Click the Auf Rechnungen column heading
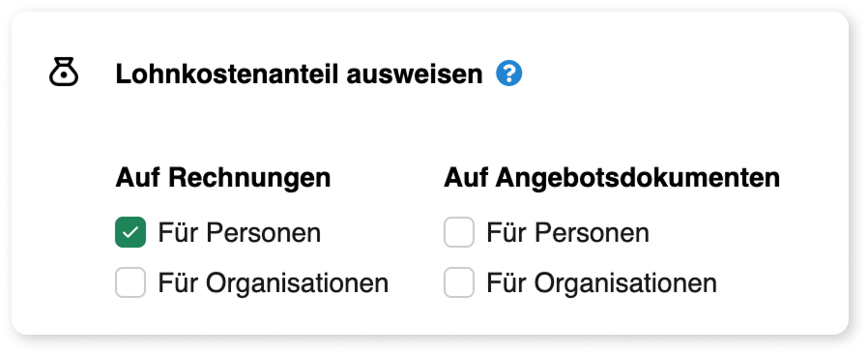This screenshot has height=354, width=868. pos(223,178)
